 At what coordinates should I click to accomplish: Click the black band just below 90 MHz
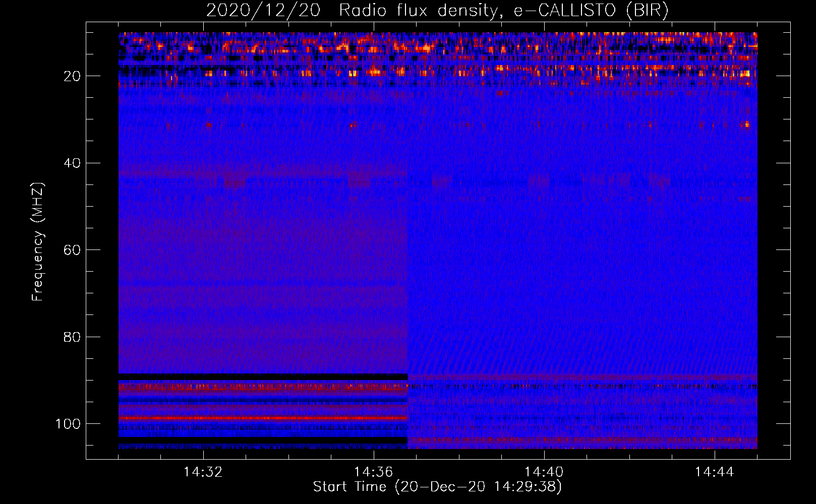tap(262, 376)
